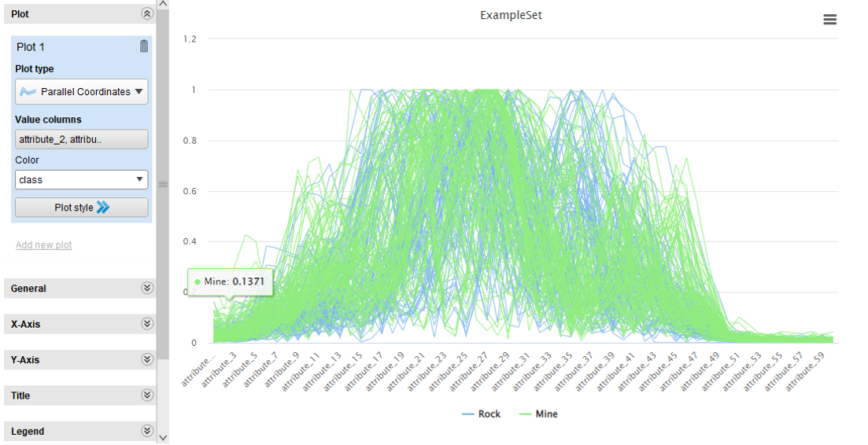Expand the X-Axis section

[146, 324]
